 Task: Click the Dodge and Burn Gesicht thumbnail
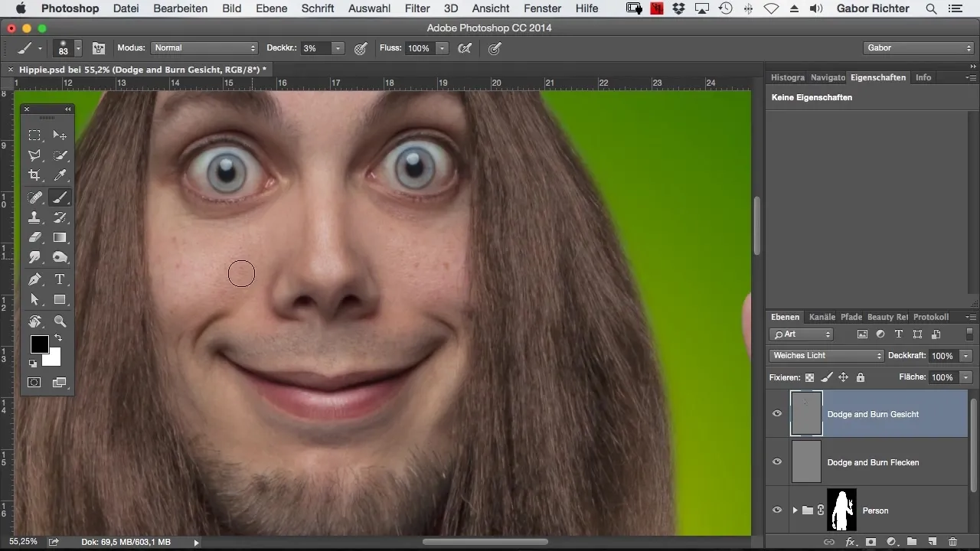(806, 414)
